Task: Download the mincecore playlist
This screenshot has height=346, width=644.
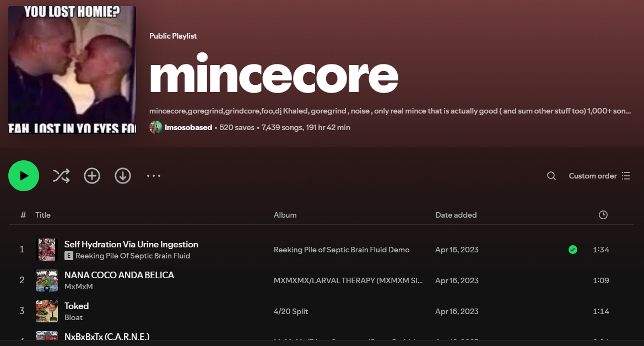Action: (123, 176)
